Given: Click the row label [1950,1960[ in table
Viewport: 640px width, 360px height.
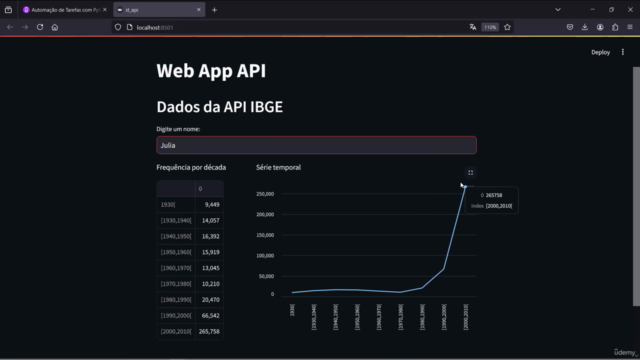Looking at the screenshot, I should point(176,252).
